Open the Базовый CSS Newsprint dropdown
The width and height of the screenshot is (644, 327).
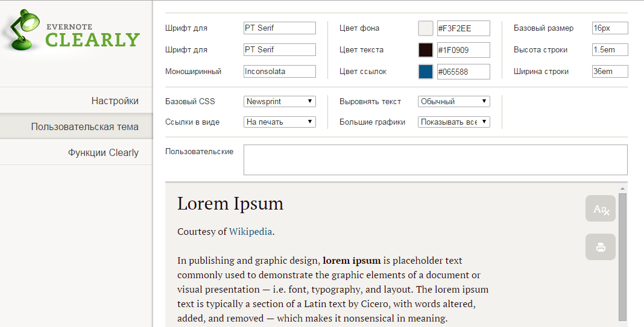click(280, 101)
